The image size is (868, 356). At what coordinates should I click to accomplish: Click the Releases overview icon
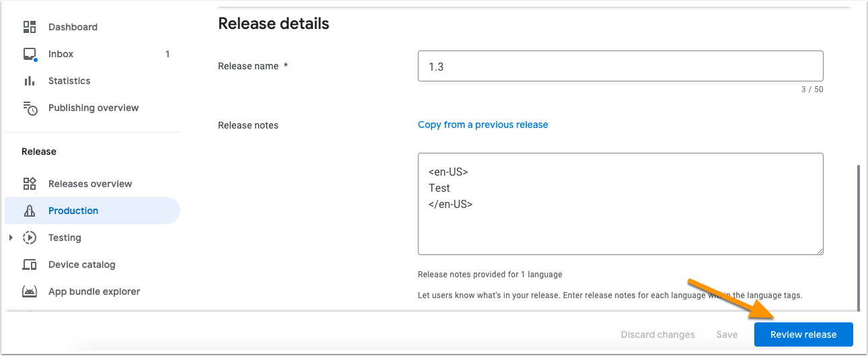coord(30,184)
